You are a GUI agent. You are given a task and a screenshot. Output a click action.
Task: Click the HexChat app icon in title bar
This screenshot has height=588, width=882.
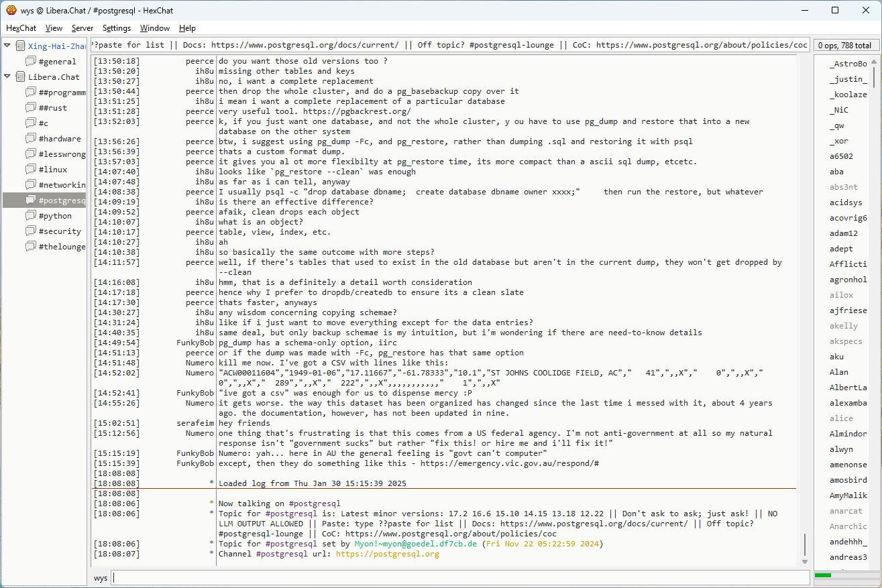point(11,10)
